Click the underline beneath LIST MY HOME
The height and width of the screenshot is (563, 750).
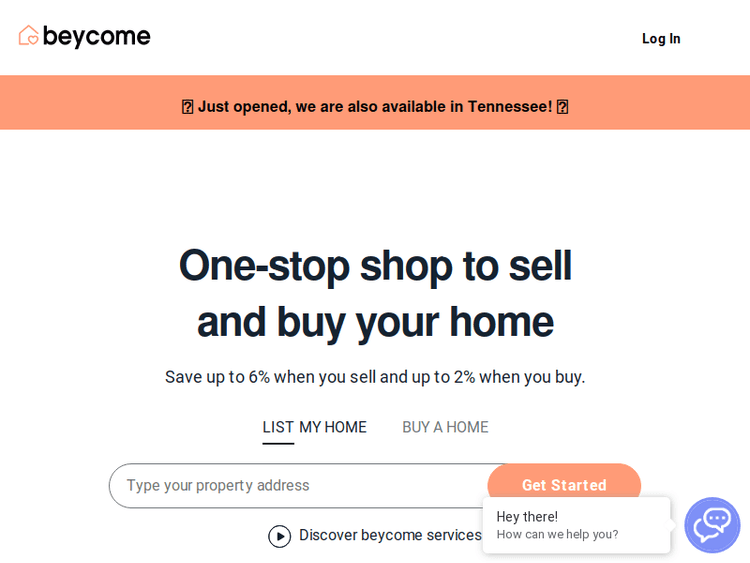[x=278, y=444]
